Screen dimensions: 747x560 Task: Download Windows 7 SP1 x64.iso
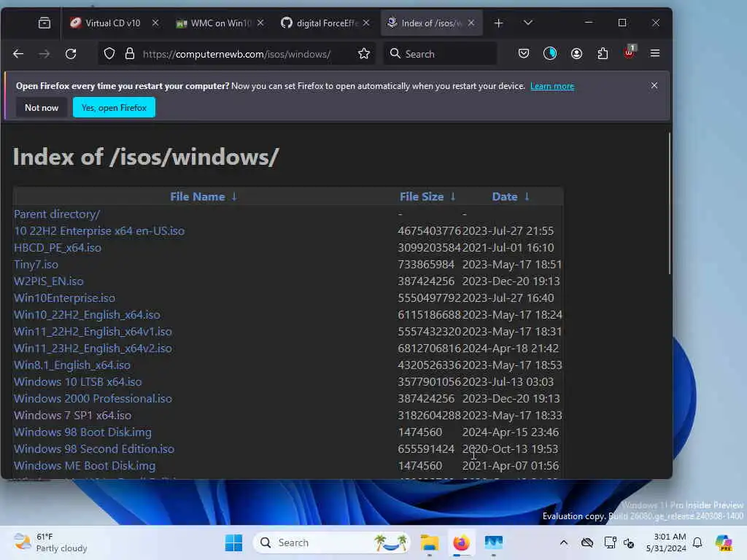pyautogui.click(x=72, y=415)
